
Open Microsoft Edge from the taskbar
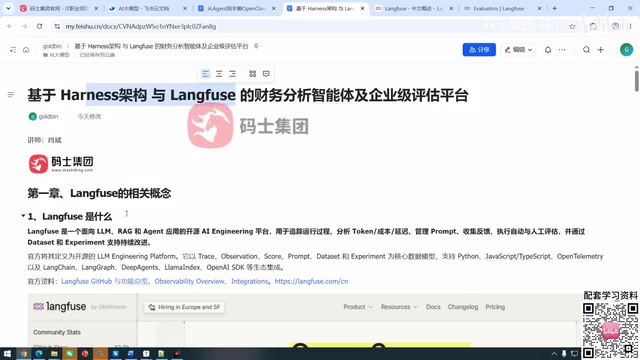click(39, 353)
